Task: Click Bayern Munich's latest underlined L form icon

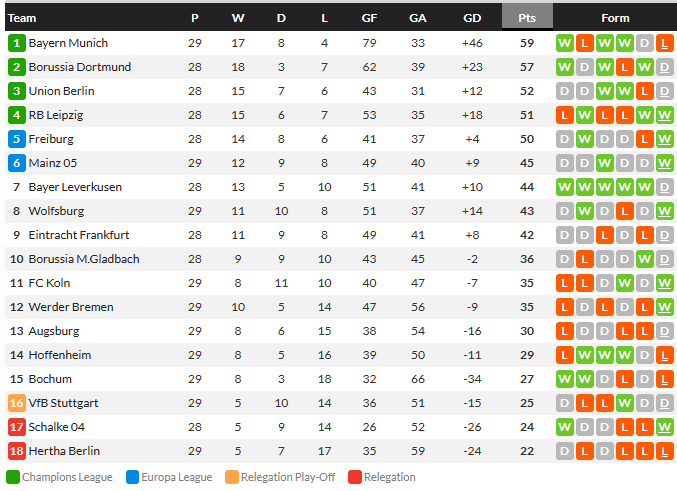Action: 664,43
